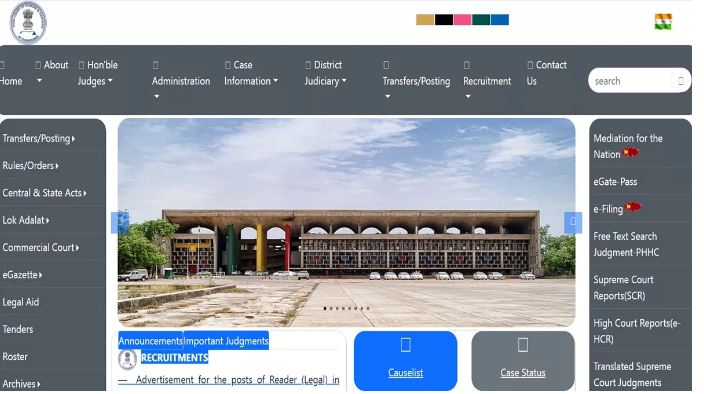The image size is (704, 394).
Task: Select the gold color theme swatch
Action: 425,20
